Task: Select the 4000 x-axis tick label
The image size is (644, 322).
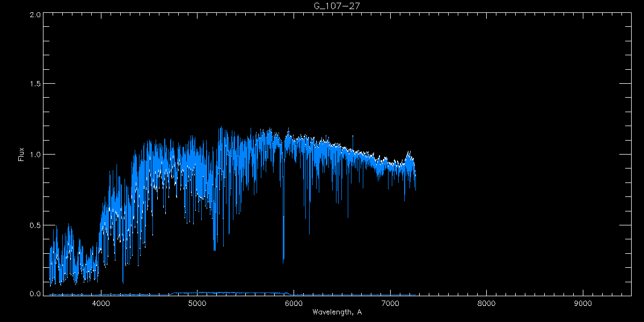Action: click(101, 303)
